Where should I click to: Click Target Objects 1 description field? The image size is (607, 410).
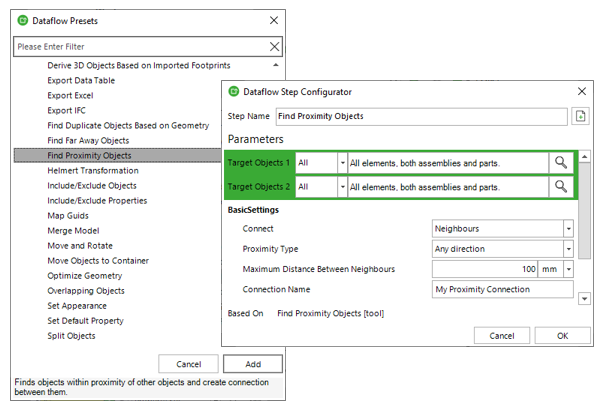pyautogui.click(x=448, y=163)
